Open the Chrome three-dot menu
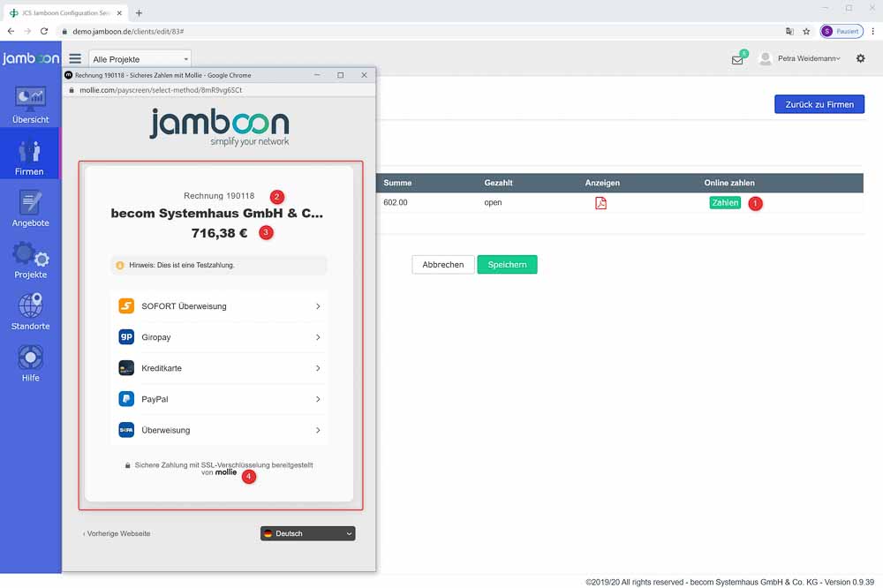 point(873,31)
